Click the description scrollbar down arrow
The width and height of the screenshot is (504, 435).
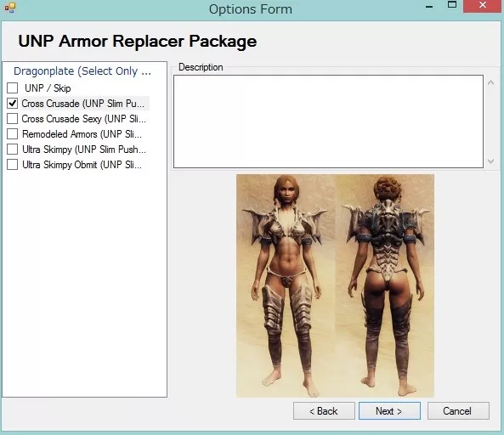click(490, 161)
